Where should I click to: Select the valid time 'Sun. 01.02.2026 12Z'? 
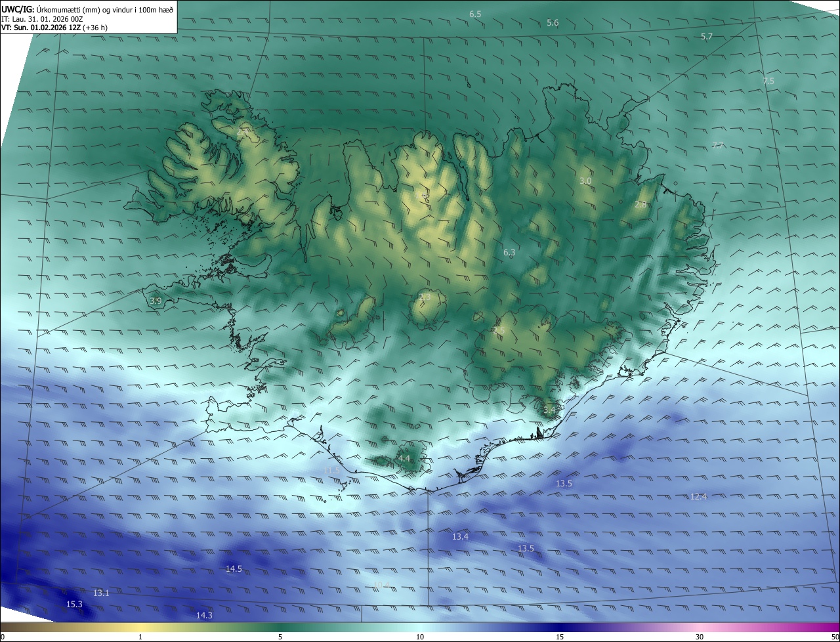click(x=55, y=28)
